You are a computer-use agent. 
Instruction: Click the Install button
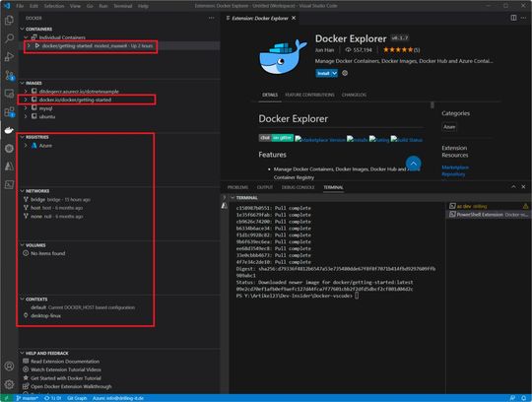(x=324, y=73)
